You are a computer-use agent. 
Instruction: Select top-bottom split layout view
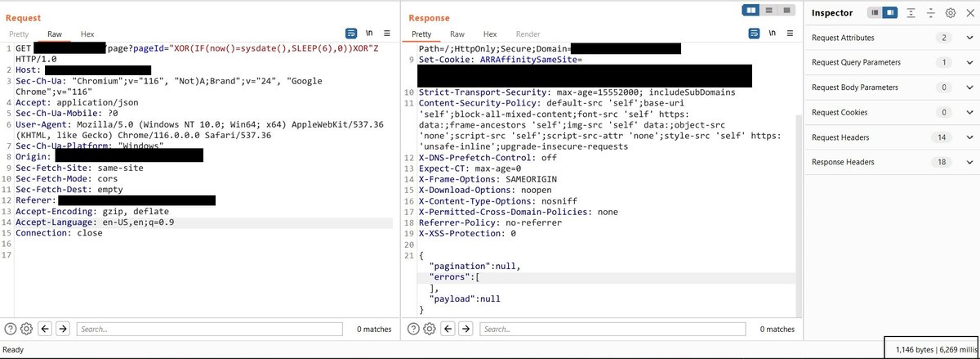[768, 10]
